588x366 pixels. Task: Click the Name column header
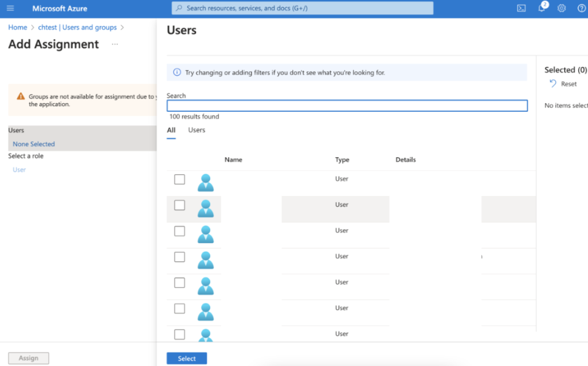click(233, 160)
